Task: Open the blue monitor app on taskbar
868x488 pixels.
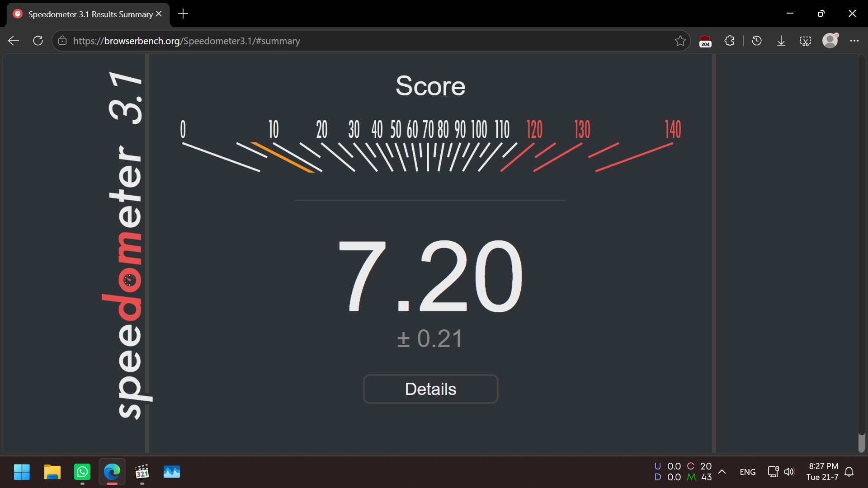Action: tap(172, 472)
